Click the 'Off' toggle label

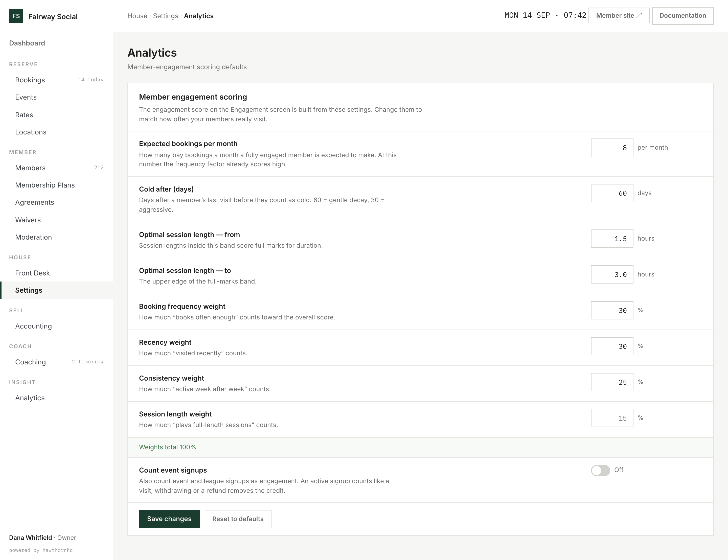pos(619,470)
